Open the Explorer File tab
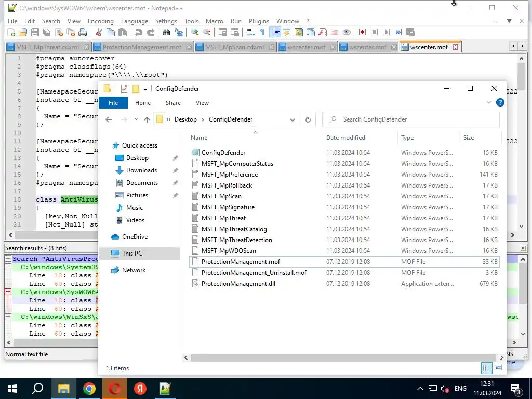532x399 pixels. [113, 103]
